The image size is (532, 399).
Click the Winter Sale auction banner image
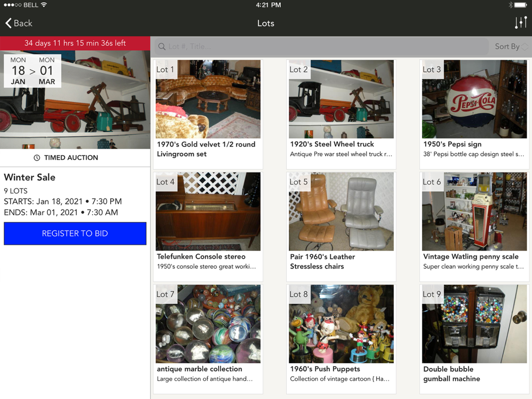tap(75, 99)
